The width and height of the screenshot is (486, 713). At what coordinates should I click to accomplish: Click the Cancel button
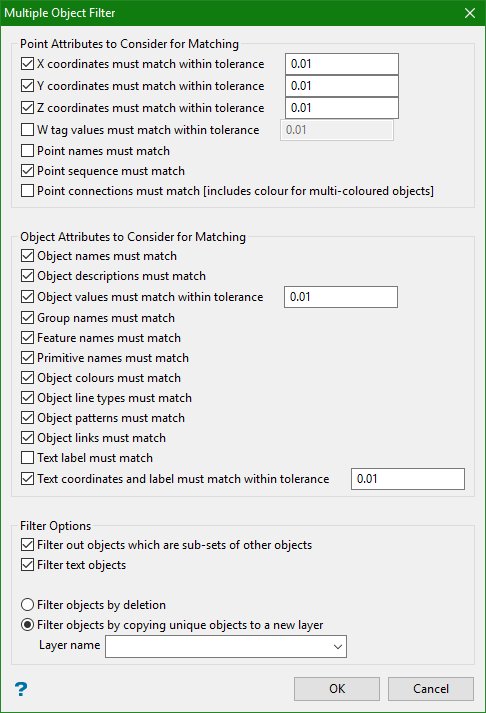coord(431,689)
